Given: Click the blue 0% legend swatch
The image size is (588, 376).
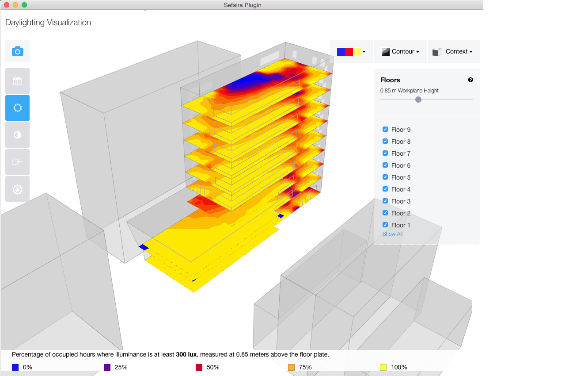Looking at the screenshot, I should [x=15, y=367].
